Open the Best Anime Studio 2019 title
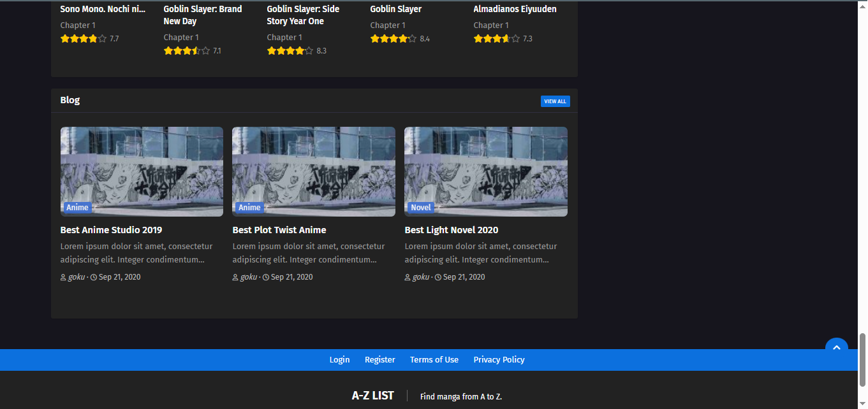The width and height of the screenshot is (868, 409). point(111,230)
